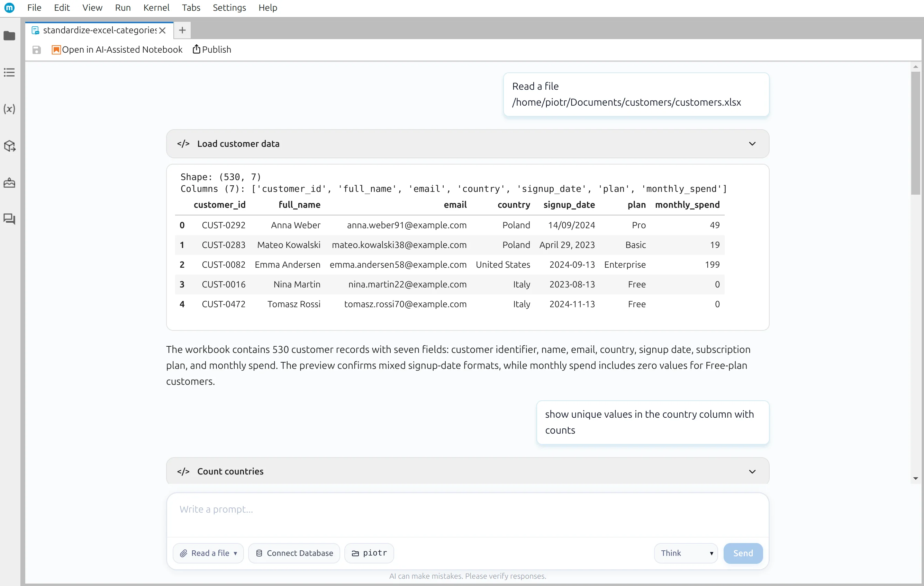924x586 pixels.
Task: Click emma.andersen58@example.com email cell
Action: tap(398, 265)
